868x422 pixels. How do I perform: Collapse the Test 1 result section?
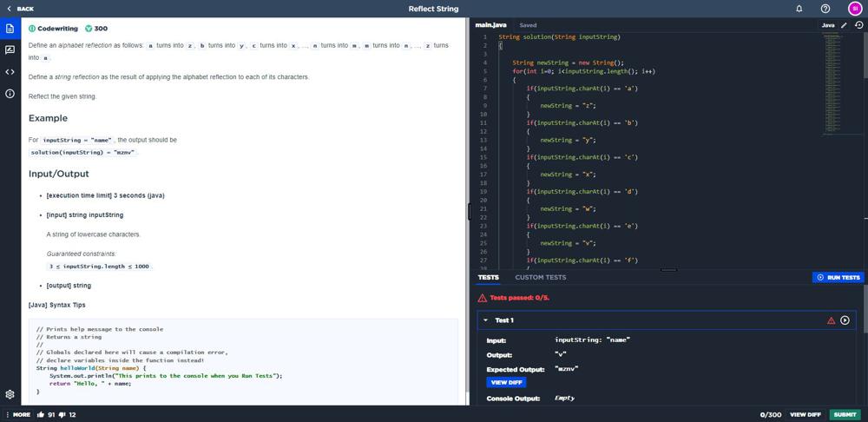(486, 320)
